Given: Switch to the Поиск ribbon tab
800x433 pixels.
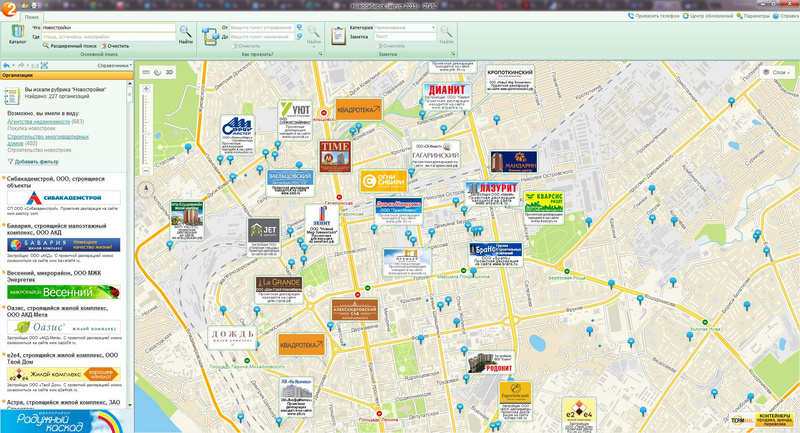Looking at the screenshot, I should (x=32, y=17).
